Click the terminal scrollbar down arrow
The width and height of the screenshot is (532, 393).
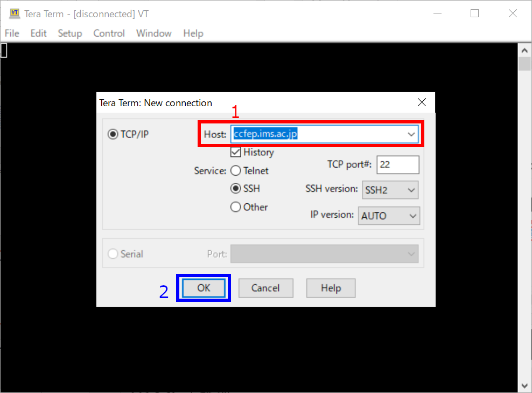[524, 386]
